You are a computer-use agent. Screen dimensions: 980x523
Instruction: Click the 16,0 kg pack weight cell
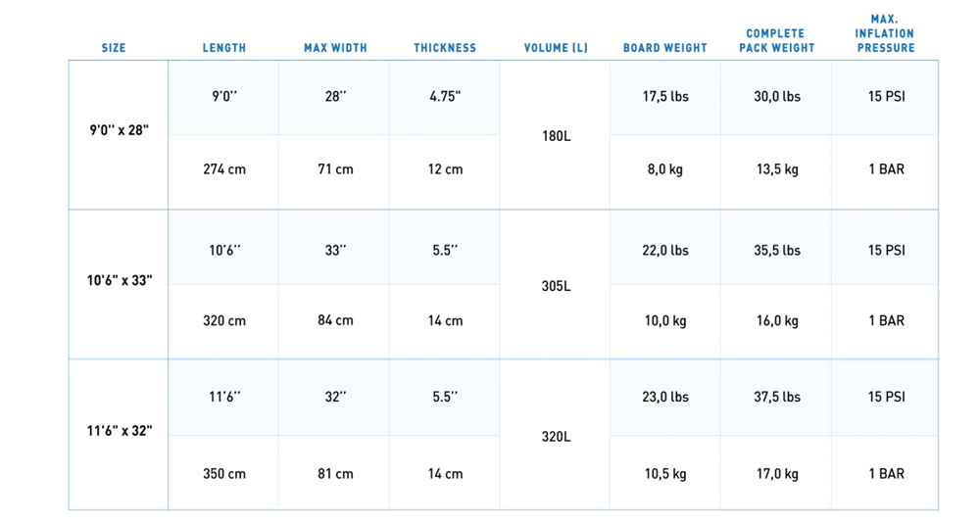(777, 321)
